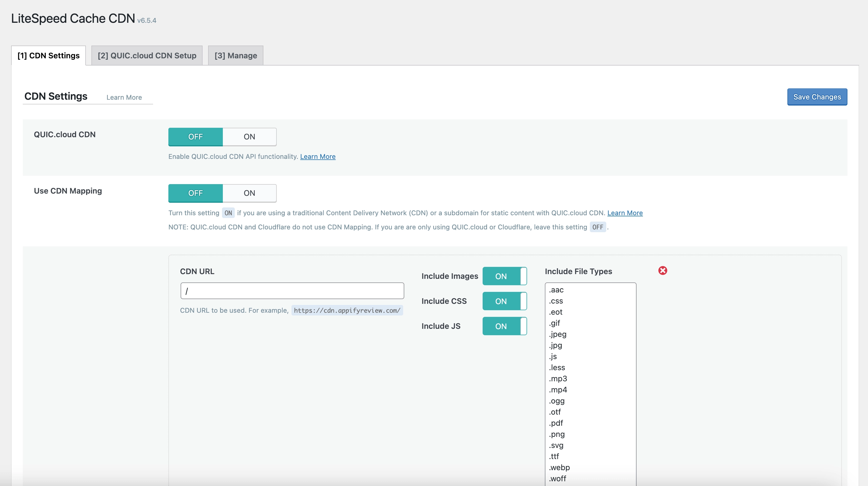The height and width of the screenshot is (486, 868).
Task: Toggle the Include CSS switch
Action: 504,301
